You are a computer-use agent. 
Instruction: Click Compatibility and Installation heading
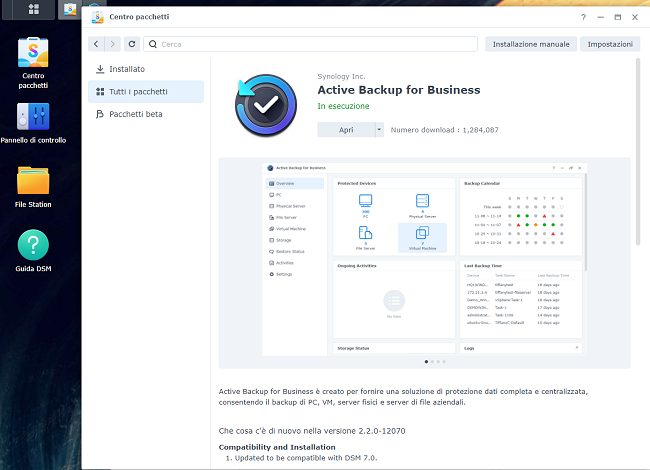click(x=277, y=447)
